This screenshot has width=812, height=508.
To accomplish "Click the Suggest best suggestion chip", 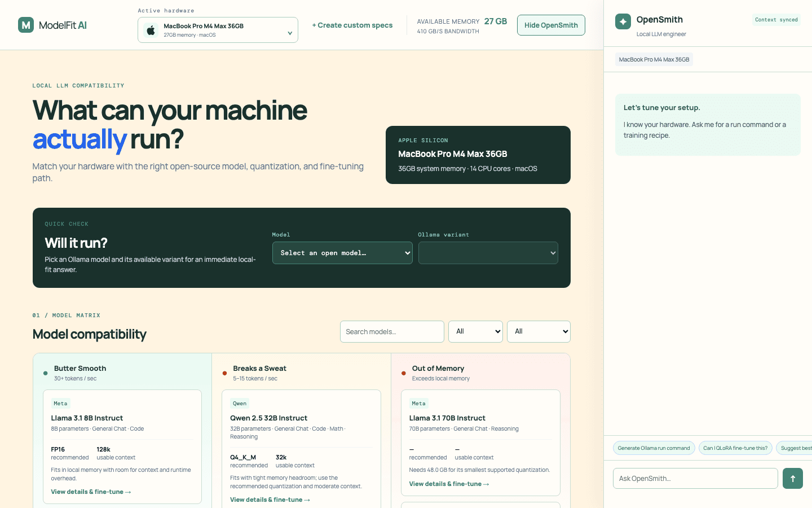I will click(x=794, y=448).
